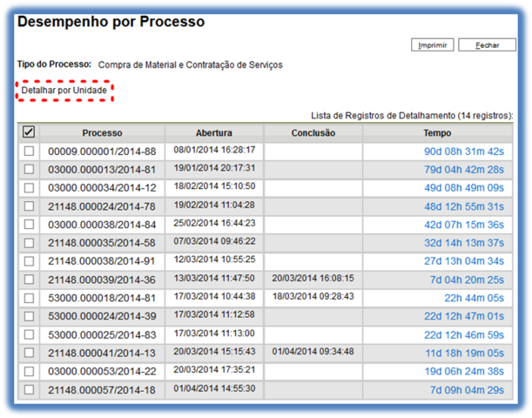Viewport: 532px width, 418px height.
Task: Open time link 90d 08h 31m 42s
Action: [463, 152]
